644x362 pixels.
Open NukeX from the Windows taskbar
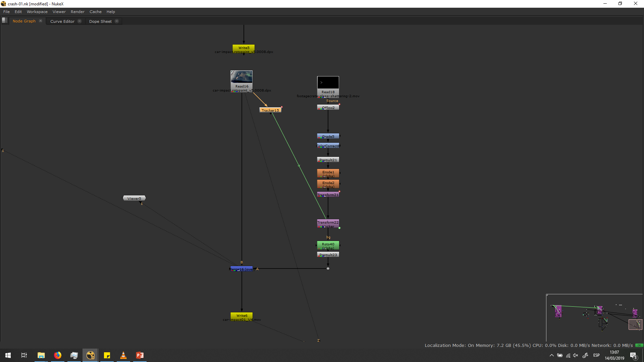[x=90, y=355]
